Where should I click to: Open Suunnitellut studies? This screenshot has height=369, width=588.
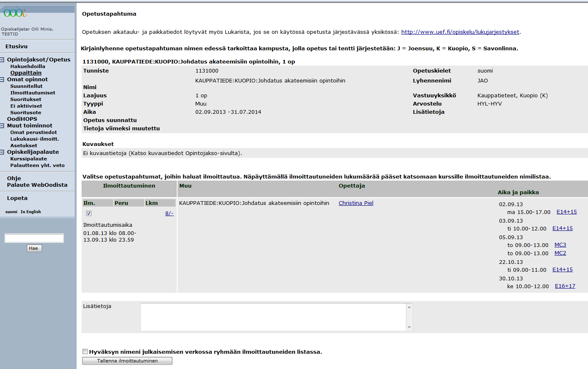click(26, 86)
